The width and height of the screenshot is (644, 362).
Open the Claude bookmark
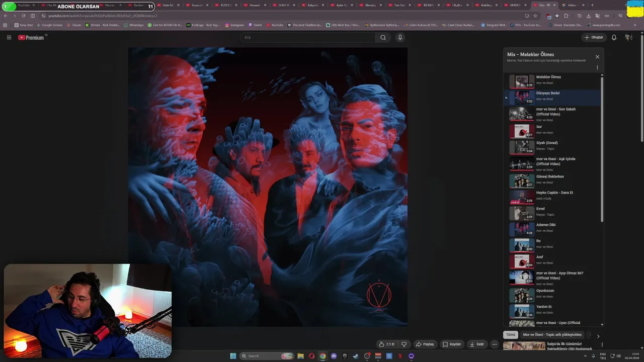pos(73,25)
